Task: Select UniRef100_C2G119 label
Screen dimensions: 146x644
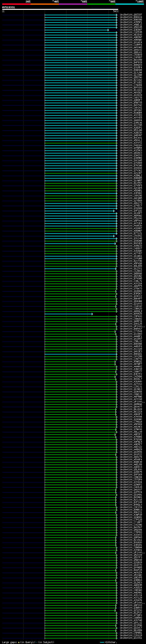Action: coord(131,636)
